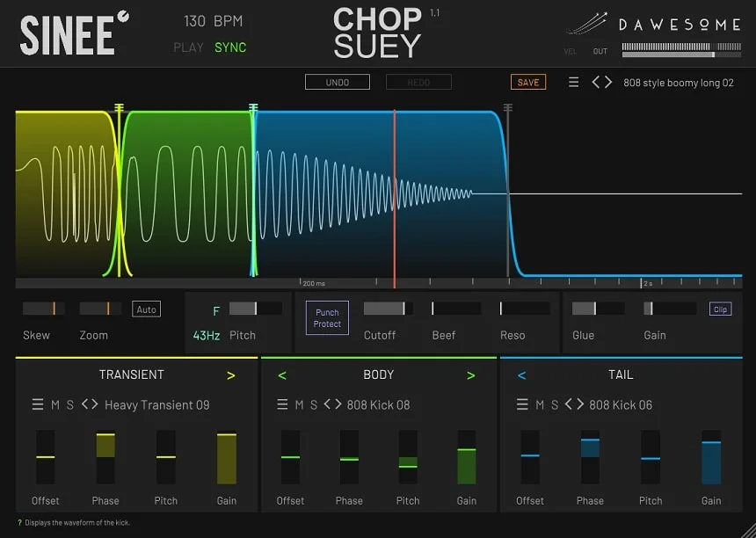Click the green body split marker handle
Image resolution: width=756 pixels, height=538 pixels.
tap(253, 107)
